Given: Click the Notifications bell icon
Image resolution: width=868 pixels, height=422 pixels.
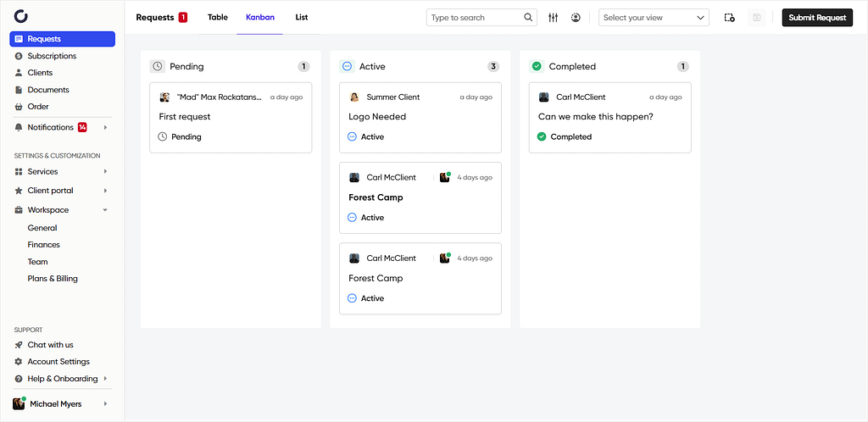Looking at the screenshot, I should click(19, 127).
